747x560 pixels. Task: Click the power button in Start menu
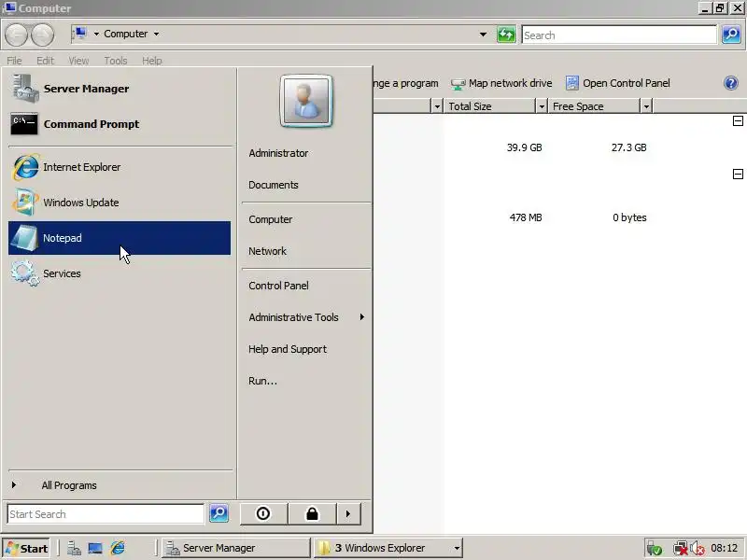pyautogui.click(x=263, y=514)
